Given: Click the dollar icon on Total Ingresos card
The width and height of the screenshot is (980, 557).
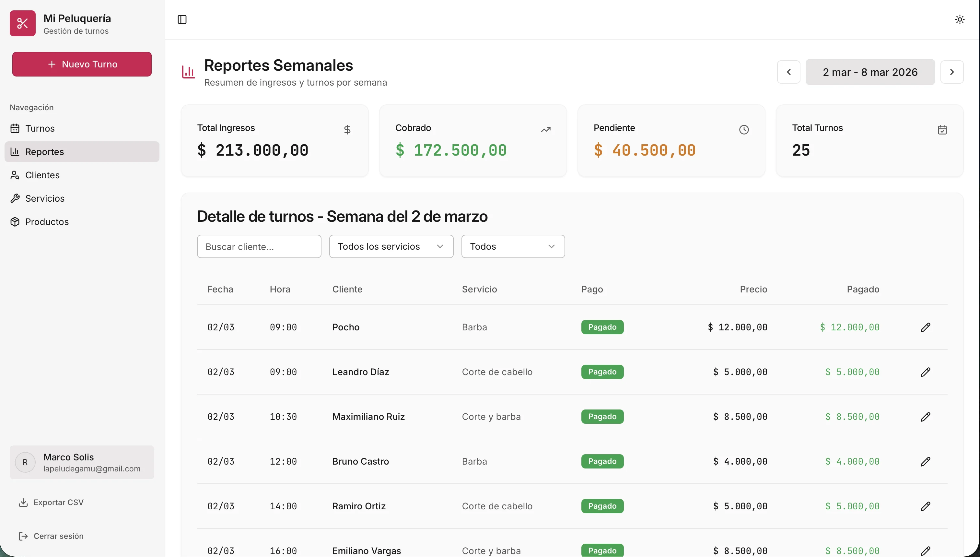Looking at the screenshot, I should [347, 130].
